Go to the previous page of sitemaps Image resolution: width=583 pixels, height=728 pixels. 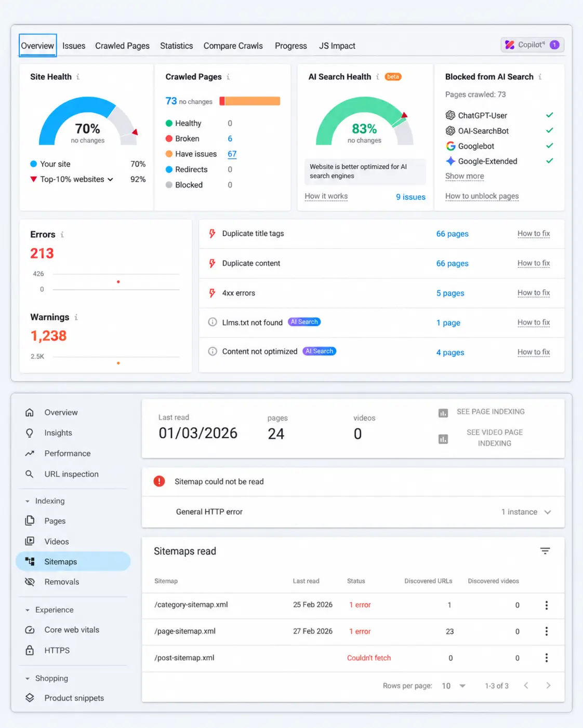(526, 686)
